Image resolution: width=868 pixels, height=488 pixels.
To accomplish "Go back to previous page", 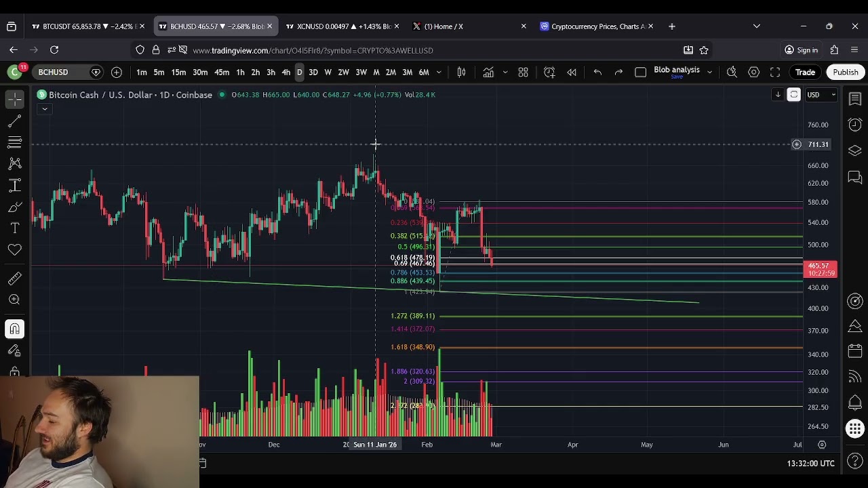I will [x=14, y=49].
